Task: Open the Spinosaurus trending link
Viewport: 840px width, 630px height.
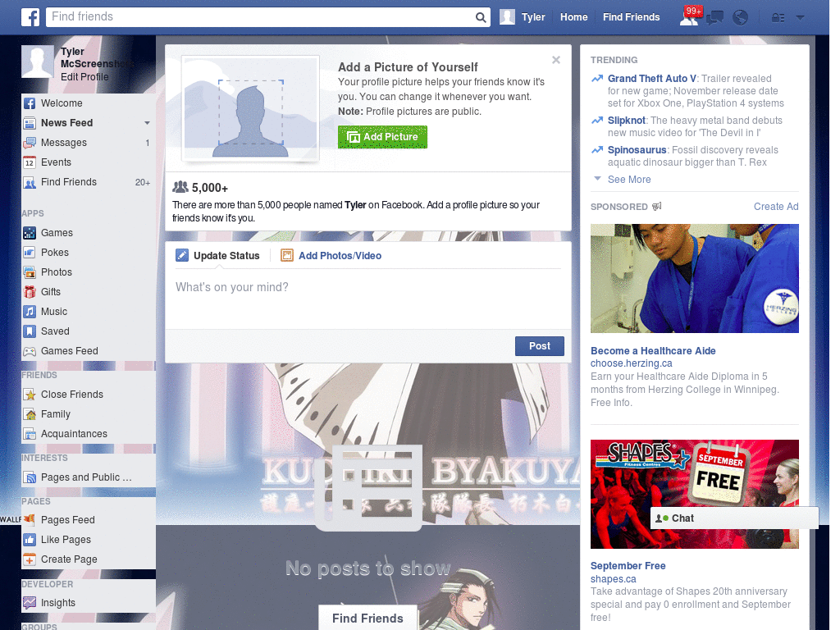Action: 637,150
